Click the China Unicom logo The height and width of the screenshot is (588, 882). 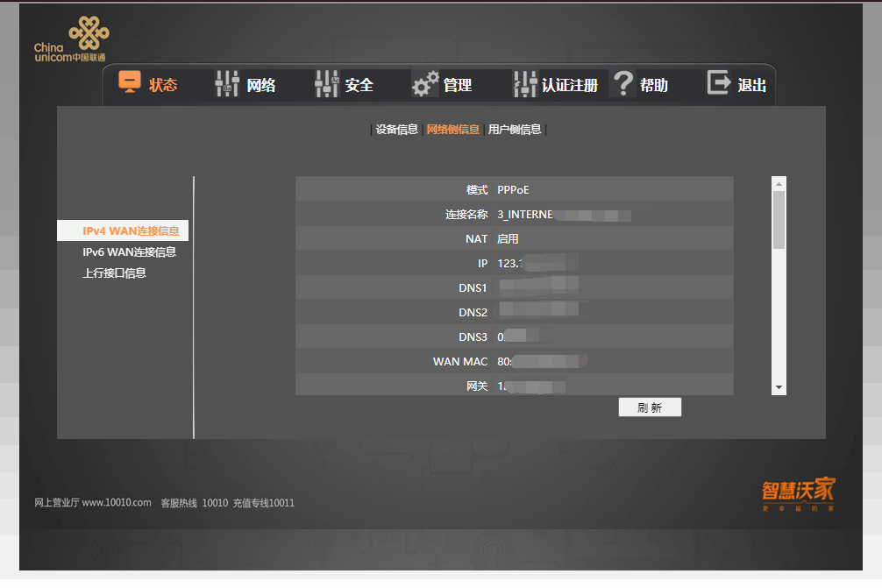pyautogui.click(x=71, y=39)
